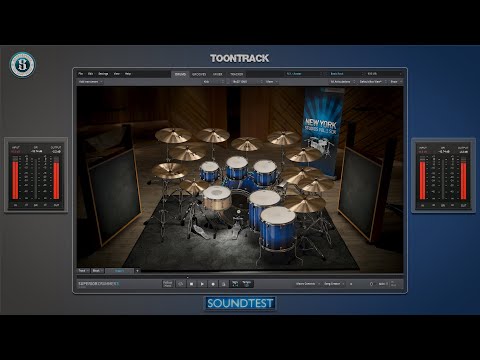Viewport: 480px width, 360px height.
Task: Open the Add Instrument dropdown
Action: (x=90, y=82)
